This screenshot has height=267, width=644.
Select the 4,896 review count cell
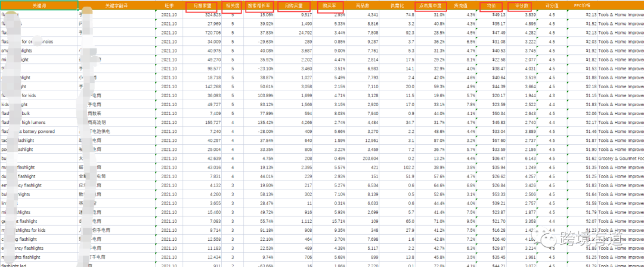click(521, 24)
